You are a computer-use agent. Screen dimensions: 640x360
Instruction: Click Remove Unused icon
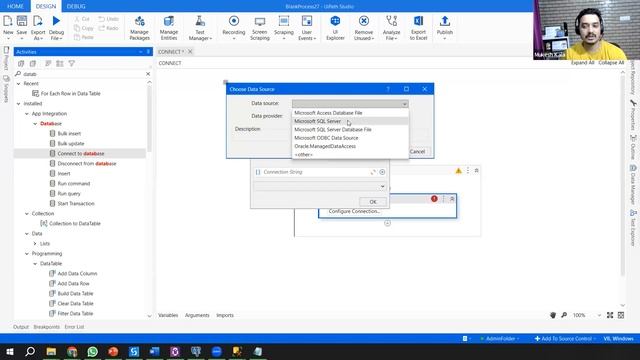tap(364, 21)
